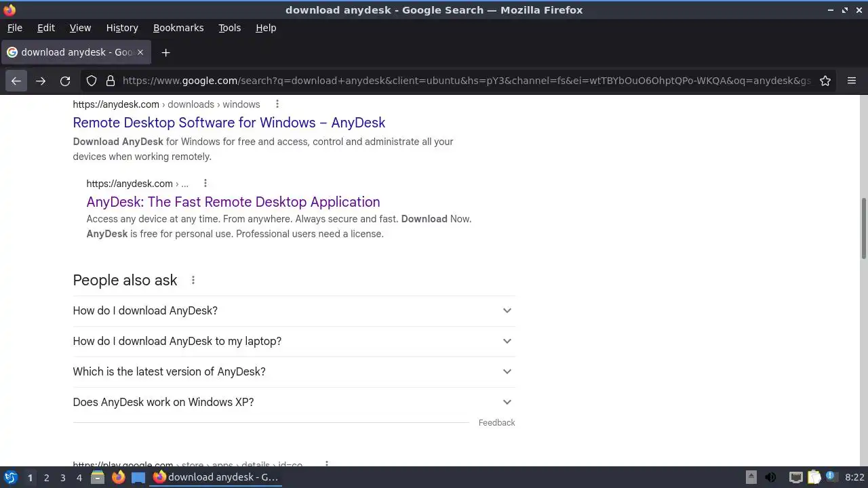868x488 pixels.
Task: Open the People also ask options
Action: 193,281
